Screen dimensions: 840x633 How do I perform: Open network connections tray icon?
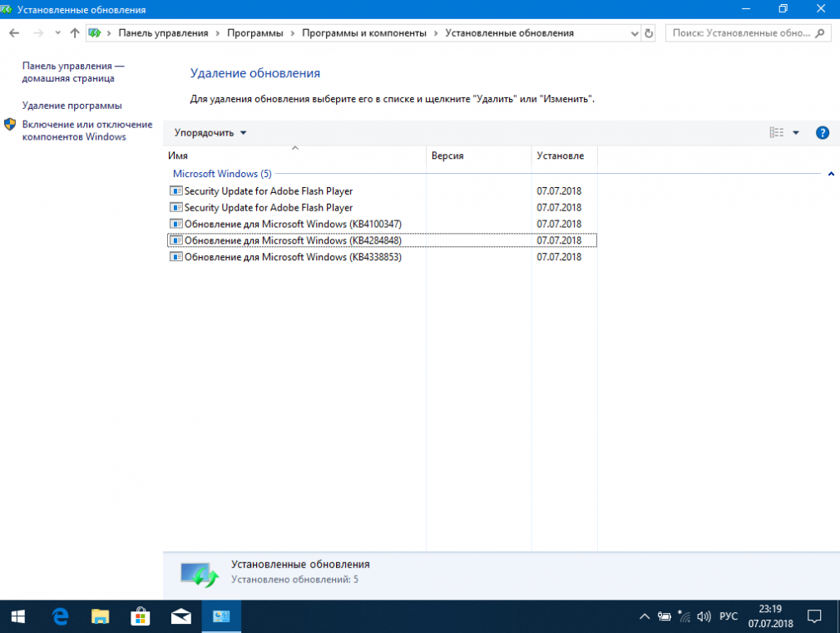pyautogui.click(x=684, y=617)
